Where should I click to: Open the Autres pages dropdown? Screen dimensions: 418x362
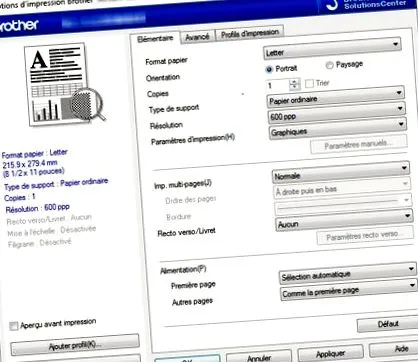348,290
